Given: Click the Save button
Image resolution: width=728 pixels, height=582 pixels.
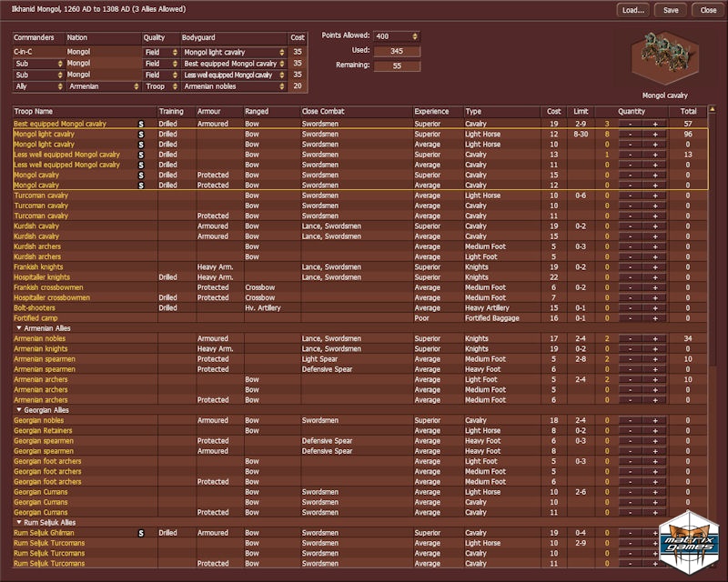Looking at the screenshot, I should 671,10.
